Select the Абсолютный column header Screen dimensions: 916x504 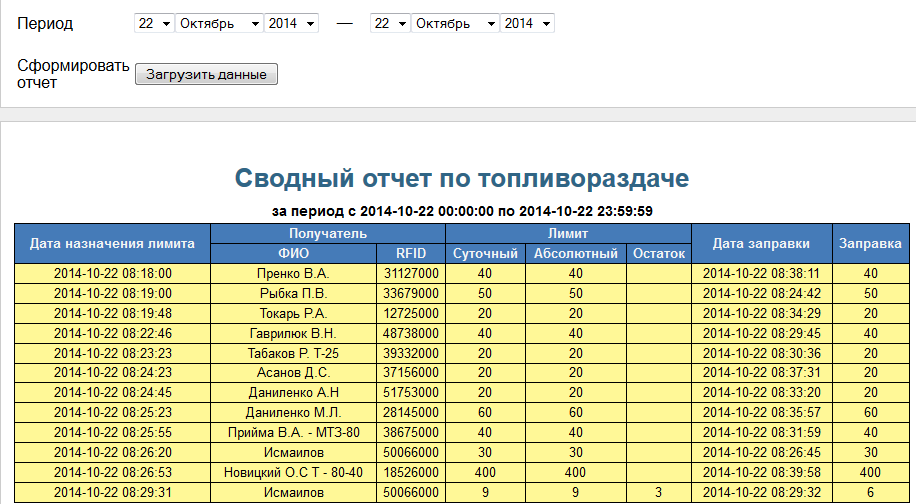point(575,253)
